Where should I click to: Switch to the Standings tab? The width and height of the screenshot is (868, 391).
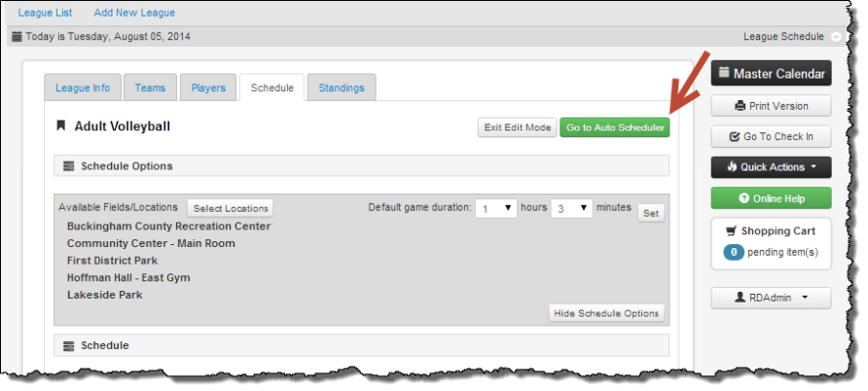[x=342, y=88]
